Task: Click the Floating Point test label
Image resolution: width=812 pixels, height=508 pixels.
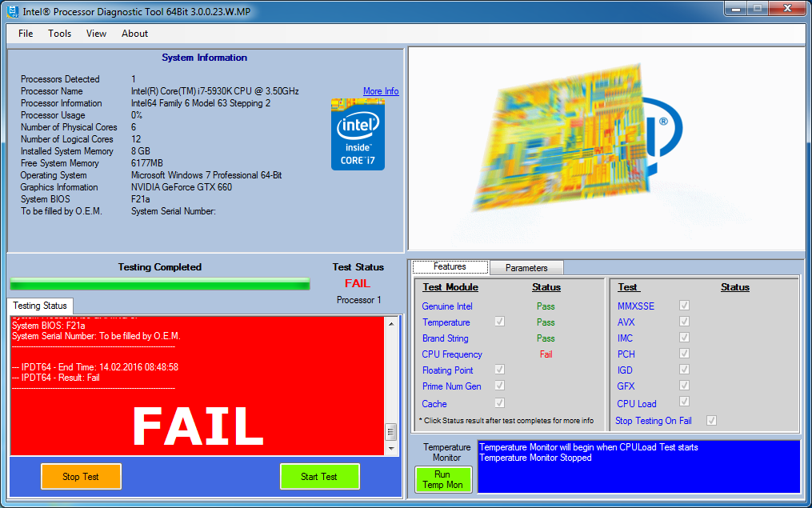Action: coord(447,370)
